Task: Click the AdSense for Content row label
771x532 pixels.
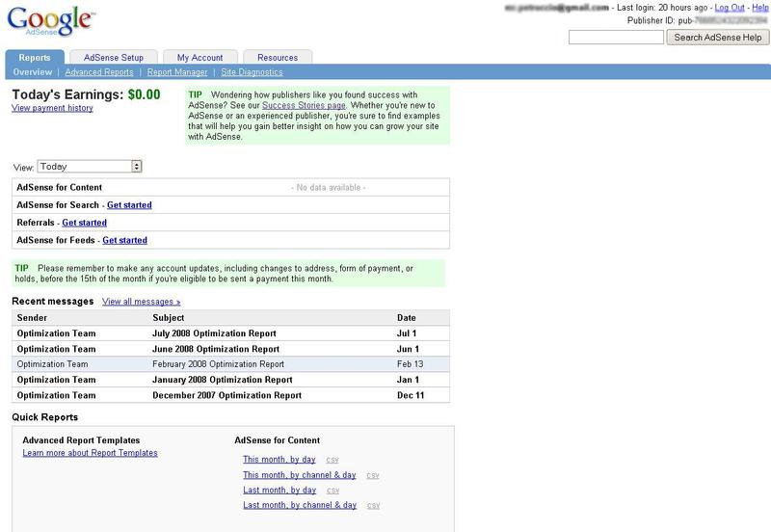Action: coord(60,187)
